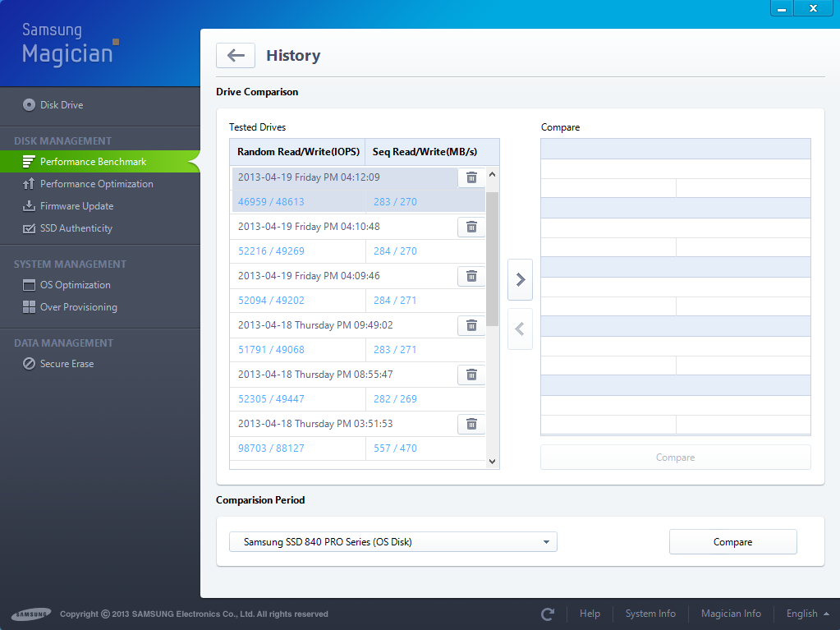840x630 pixels.
Task: Open the English language selector
Action: pos(807,614)
